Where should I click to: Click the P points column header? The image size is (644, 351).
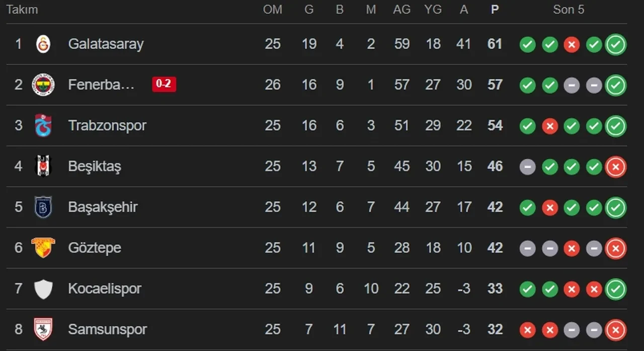(x=495, y=9)
